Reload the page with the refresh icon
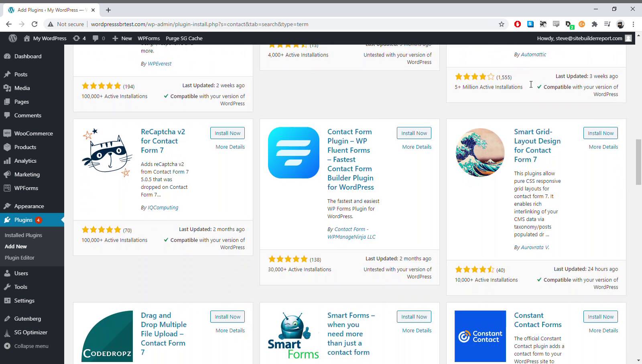The image size is (642, 364). coord(35,24)
